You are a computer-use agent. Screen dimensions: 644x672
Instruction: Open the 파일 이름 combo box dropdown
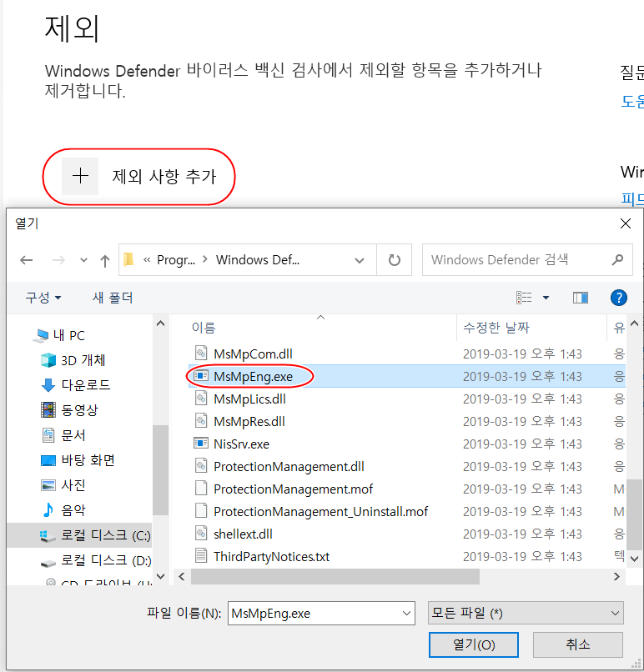click(406, 614)
